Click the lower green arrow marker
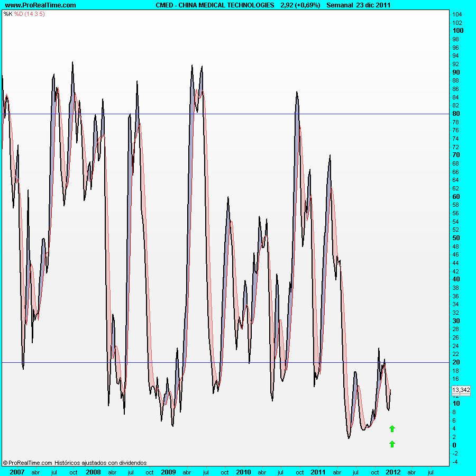 pyautogui.click(x=392, y=444)
